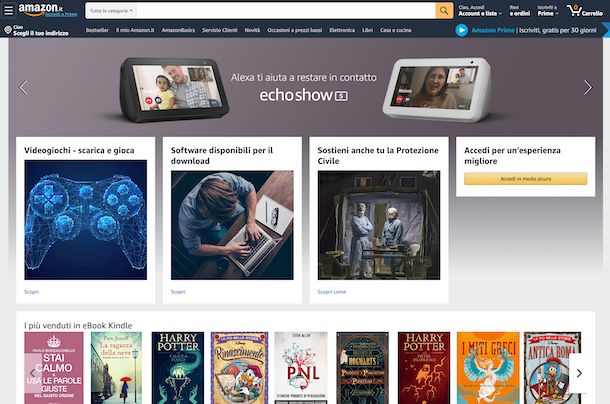Open Novità section

tap(252, 30)
